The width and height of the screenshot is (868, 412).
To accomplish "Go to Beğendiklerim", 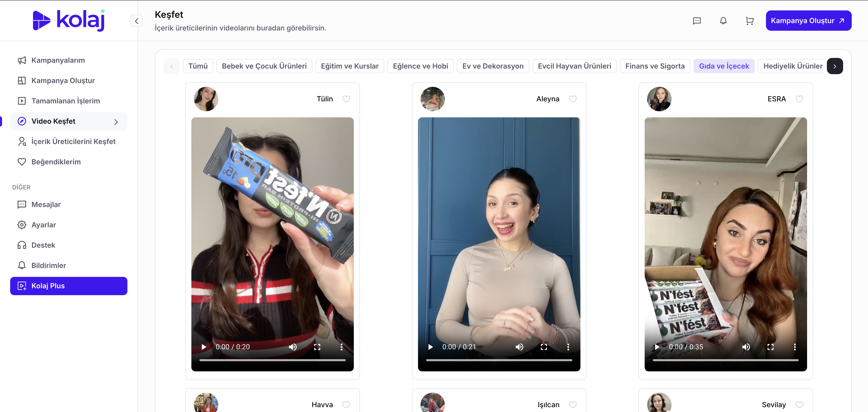I will click(x=69, y=162).
